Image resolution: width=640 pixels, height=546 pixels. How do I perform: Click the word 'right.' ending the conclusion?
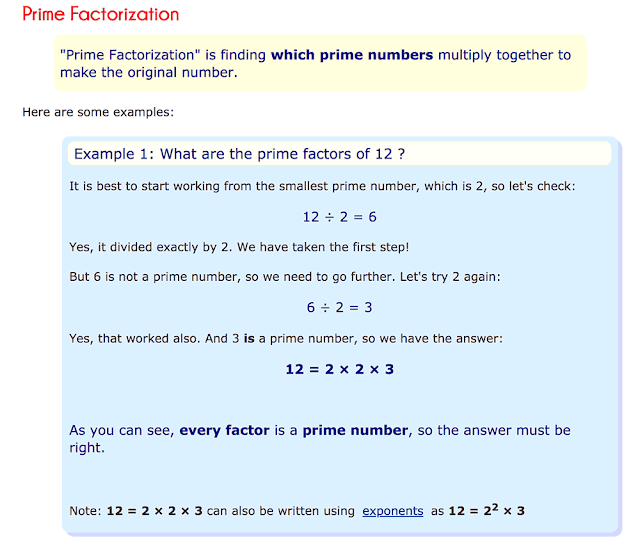coord(87,448)
